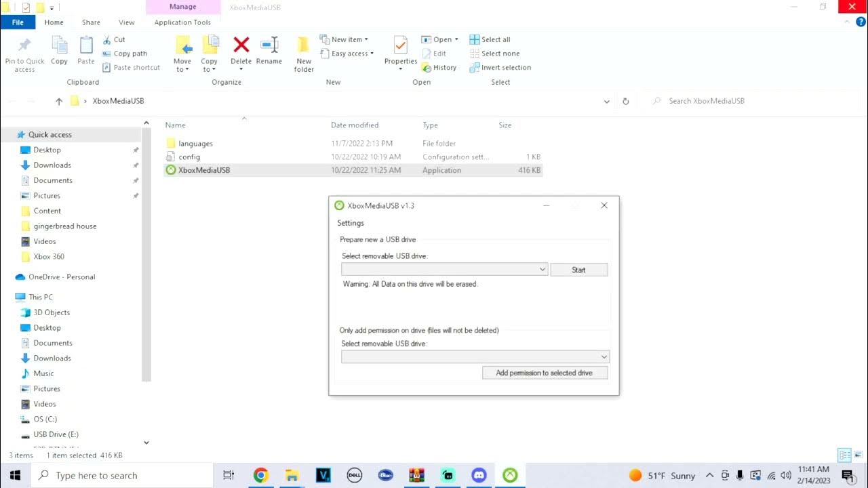
Task: Click the Search XboxMediaUSB field
Action: 753,101
